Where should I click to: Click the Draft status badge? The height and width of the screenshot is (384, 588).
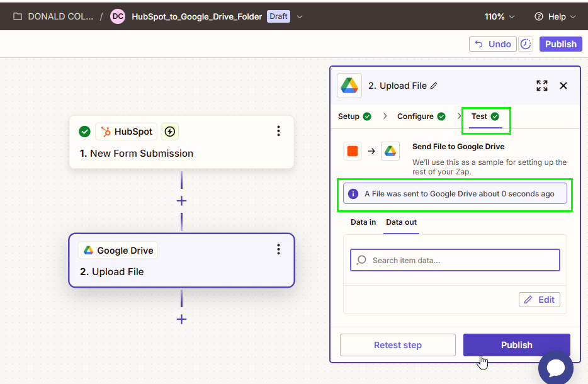pos(278,16)
